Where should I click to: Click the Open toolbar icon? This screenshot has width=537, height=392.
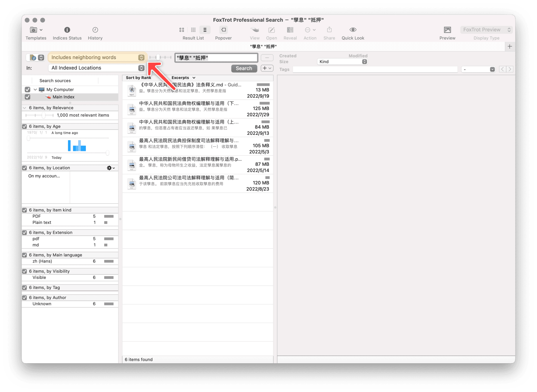271,30
